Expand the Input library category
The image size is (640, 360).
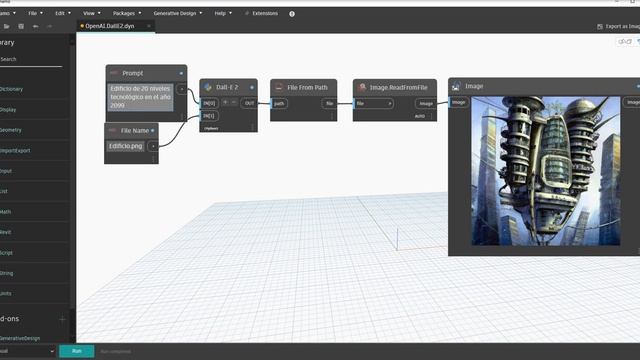coord(34,171)
